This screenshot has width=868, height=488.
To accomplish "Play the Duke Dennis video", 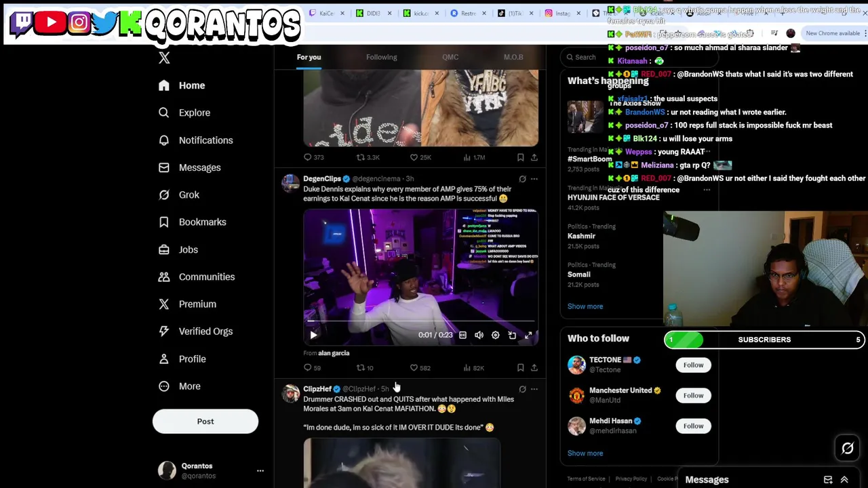I will tap(313, 335).
